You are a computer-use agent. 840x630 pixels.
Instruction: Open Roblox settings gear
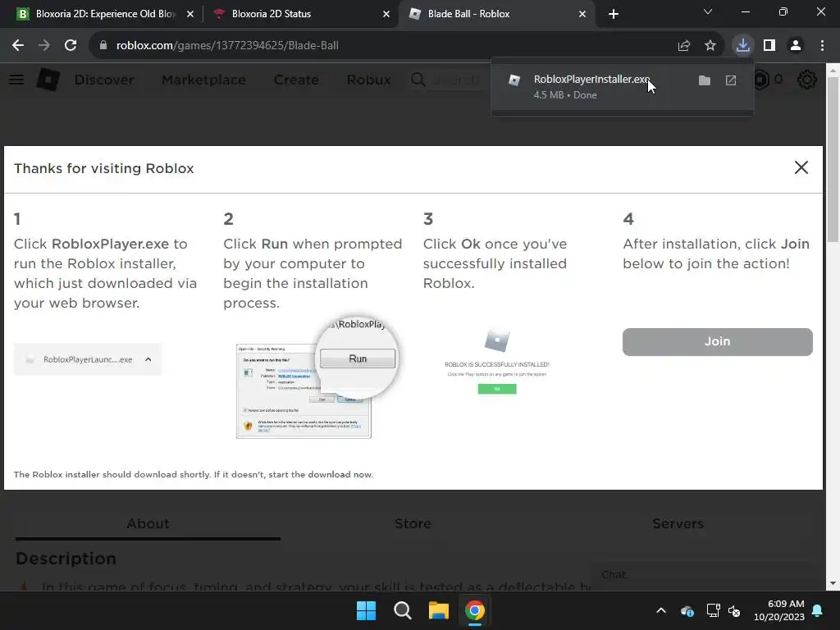(807, 80)
